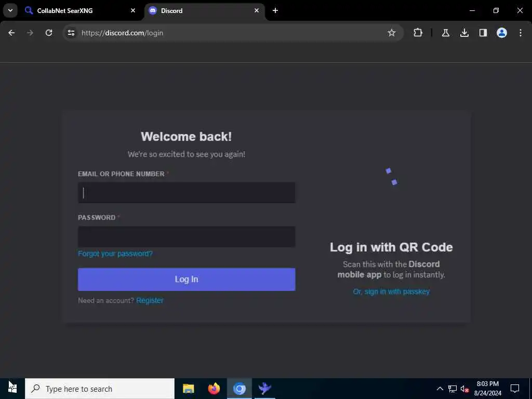Minimize the Chrome window

tap(472, 10)
